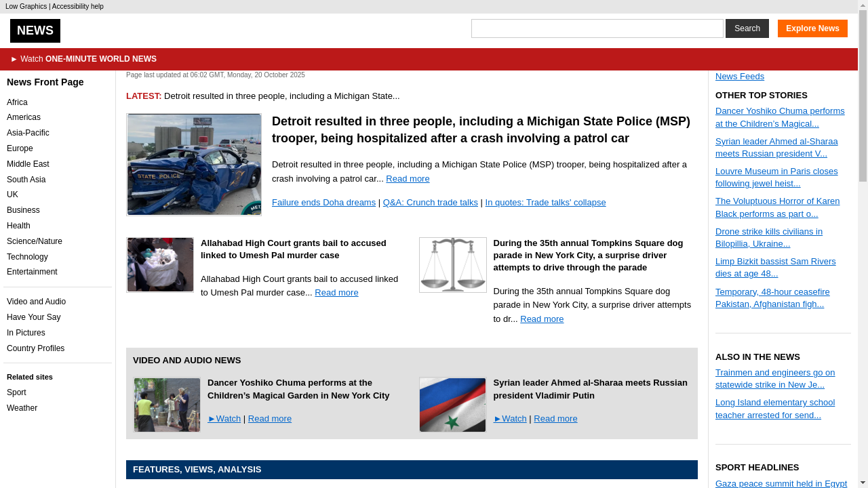Click the Explore News button
The height and width of the screenshot is (488, 868).
pos(812,28)
